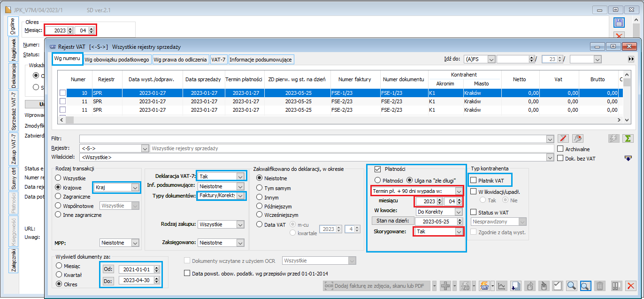644x299 pixels.
Task: Open the filter constructor wrench icon
Action: [578, 138]
